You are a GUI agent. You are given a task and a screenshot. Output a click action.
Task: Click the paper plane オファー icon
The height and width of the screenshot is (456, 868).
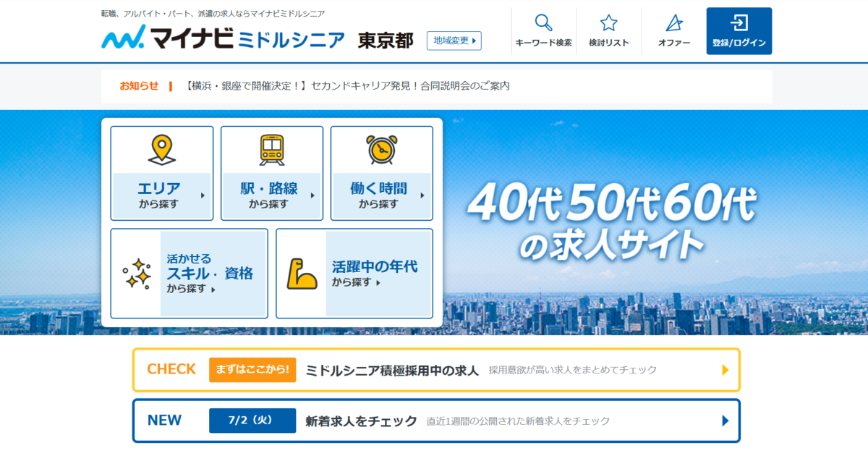pyautogui.click(x=673, y=23)
